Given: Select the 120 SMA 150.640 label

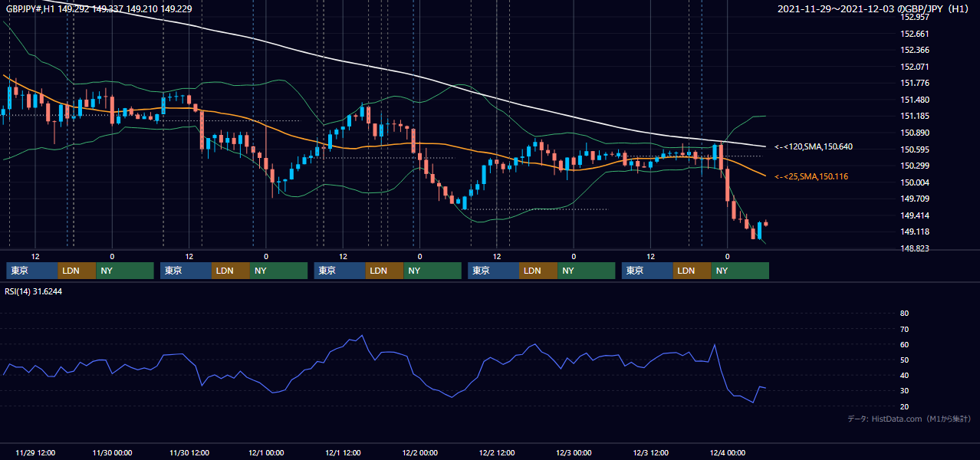Looking at the screenshot, I should tap(814, 146).
